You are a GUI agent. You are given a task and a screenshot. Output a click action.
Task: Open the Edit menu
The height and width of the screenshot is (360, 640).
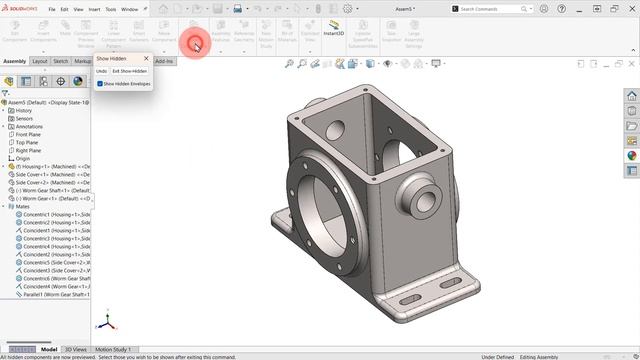click(x=64, y=9)
